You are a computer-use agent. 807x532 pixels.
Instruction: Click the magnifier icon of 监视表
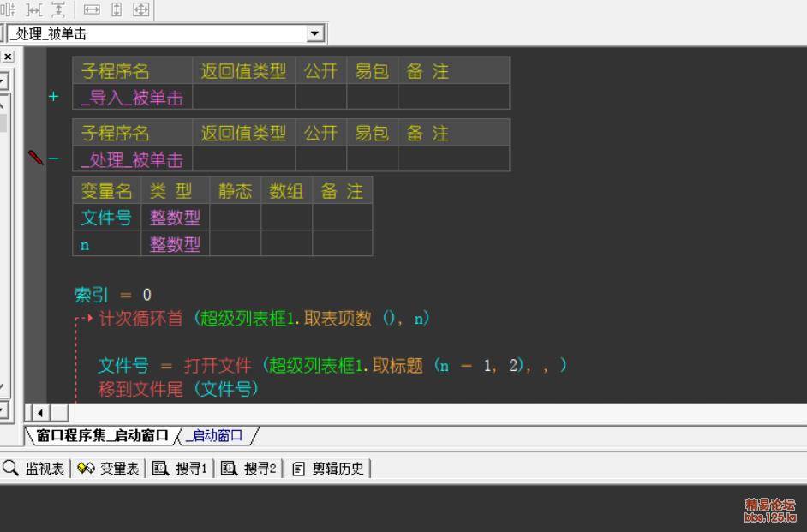[9, 469]
